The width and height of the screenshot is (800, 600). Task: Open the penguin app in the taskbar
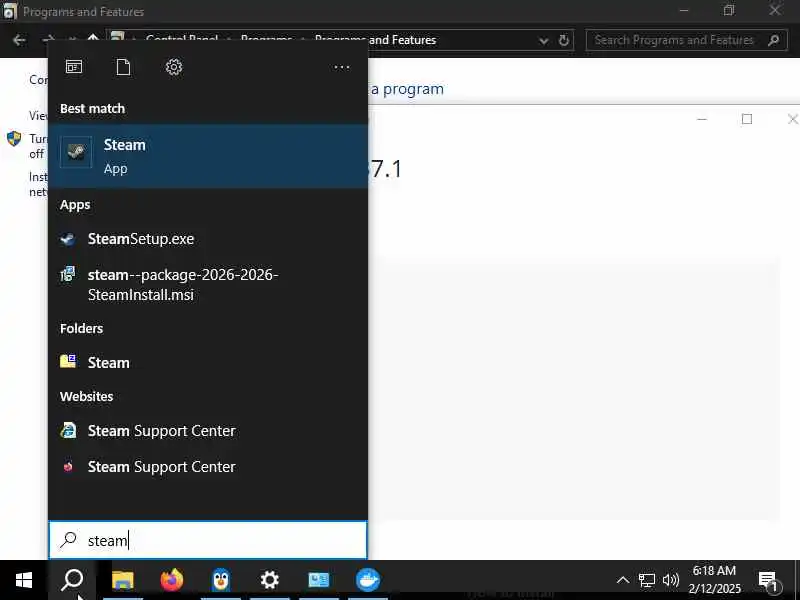click(x=221, y=580)
